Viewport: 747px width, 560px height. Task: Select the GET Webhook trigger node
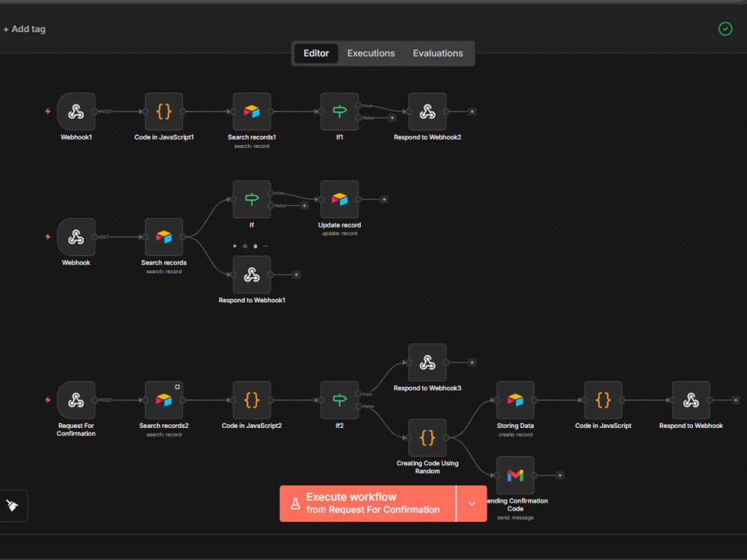pyautogui.click(x=76, y=237)
